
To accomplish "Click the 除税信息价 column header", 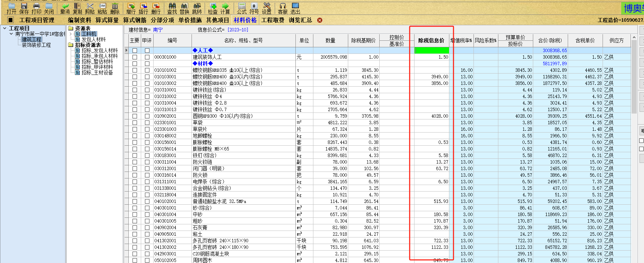I will pos(431,40).
